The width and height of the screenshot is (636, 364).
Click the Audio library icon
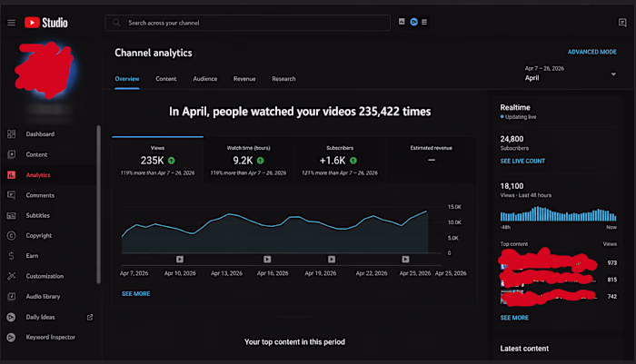(x=11, y=296)
